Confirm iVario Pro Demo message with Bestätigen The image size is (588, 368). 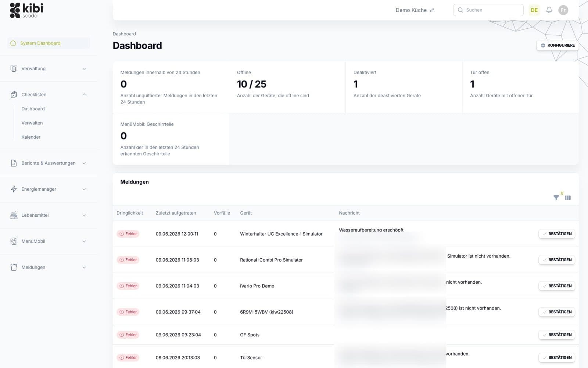pyautogui.click(x=557, y=286)
